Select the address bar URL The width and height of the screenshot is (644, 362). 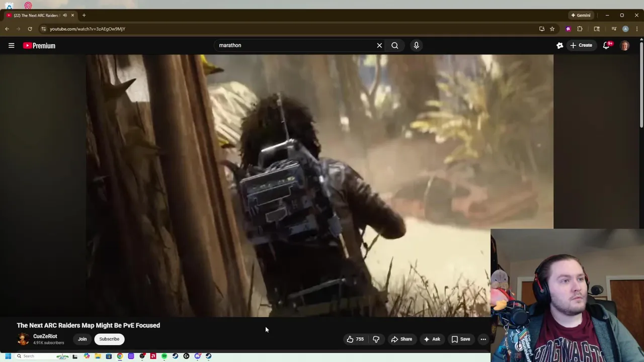[88, 29]
